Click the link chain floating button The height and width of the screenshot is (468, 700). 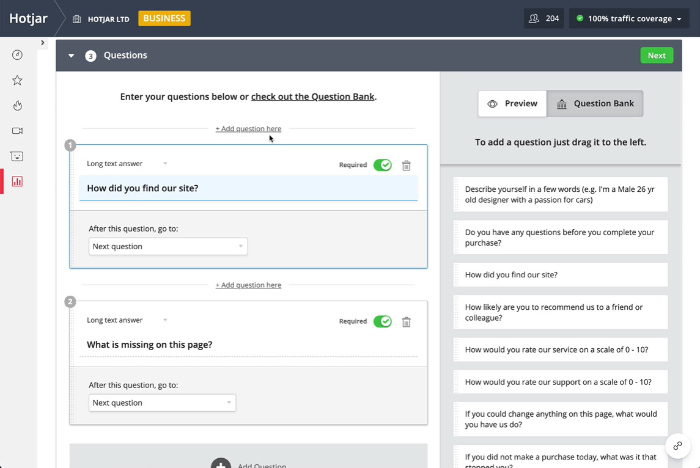pyautogui.click(x=678, y=445)
